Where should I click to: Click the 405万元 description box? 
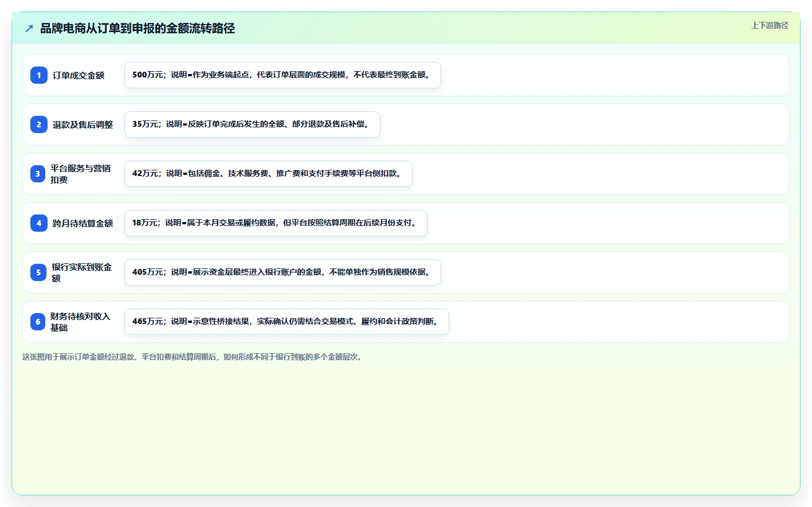[x=283, y=272]
